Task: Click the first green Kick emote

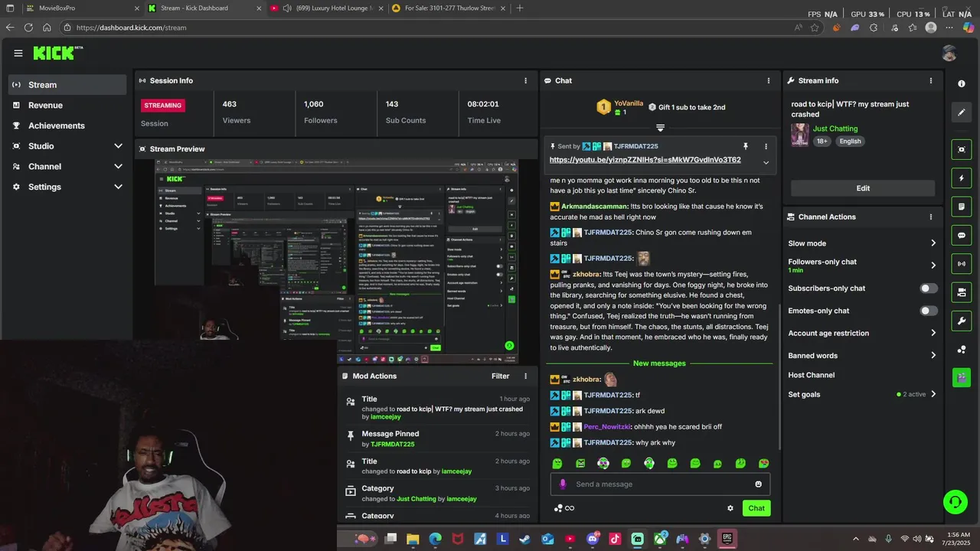Action: (557, 464)
